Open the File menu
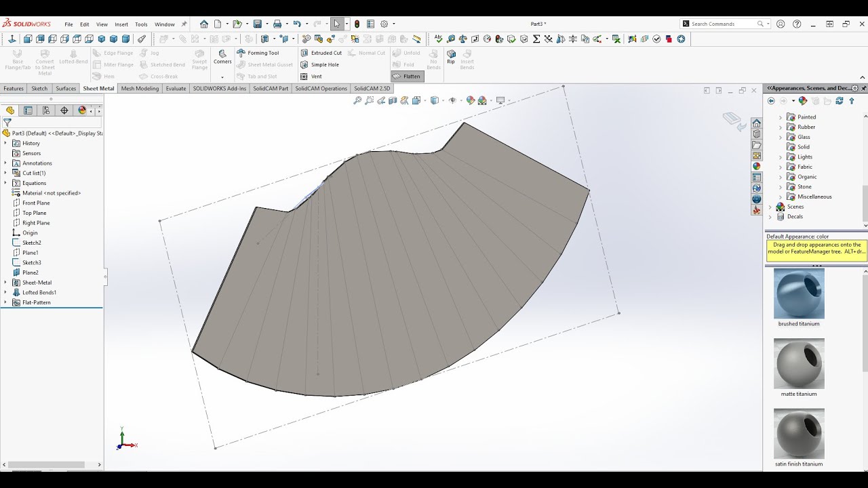This screenshot has height=488, width=868. tap(68, 24)
